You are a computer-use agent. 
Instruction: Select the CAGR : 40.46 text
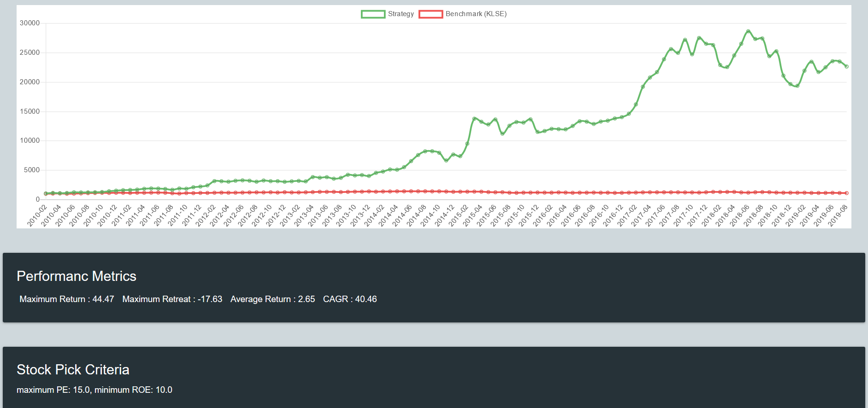[350, 299]
